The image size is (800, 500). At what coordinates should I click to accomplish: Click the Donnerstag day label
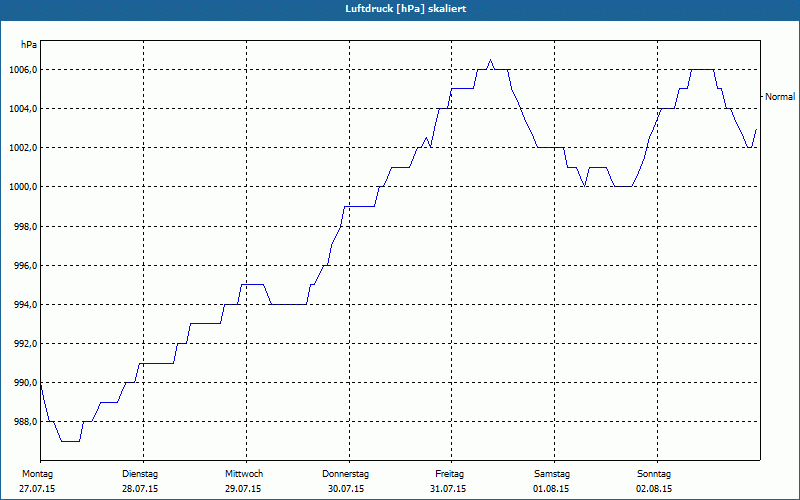tap(345, 474)
